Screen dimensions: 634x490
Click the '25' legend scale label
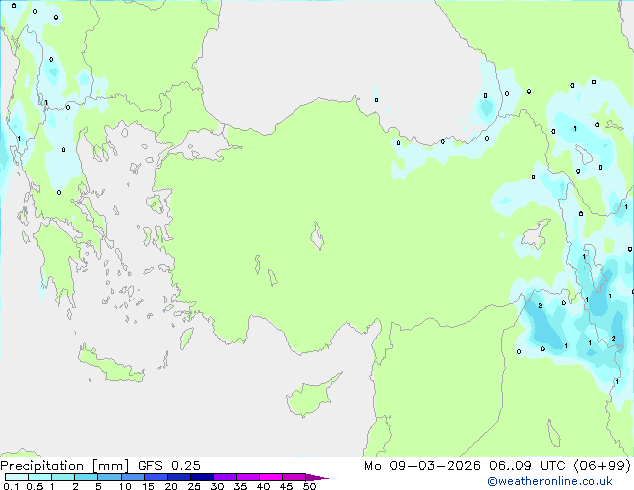tap(194, 486)
